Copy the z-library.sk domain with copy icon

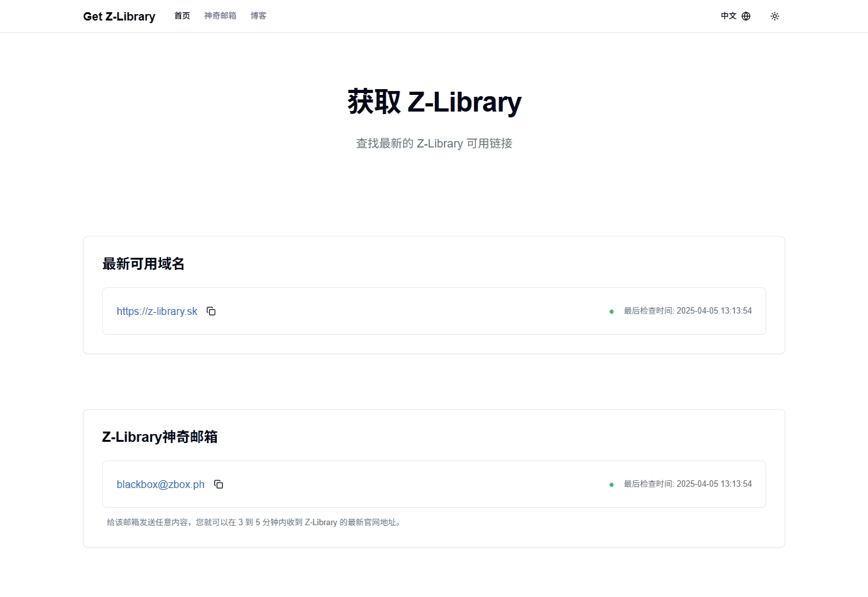pos(211,311)
